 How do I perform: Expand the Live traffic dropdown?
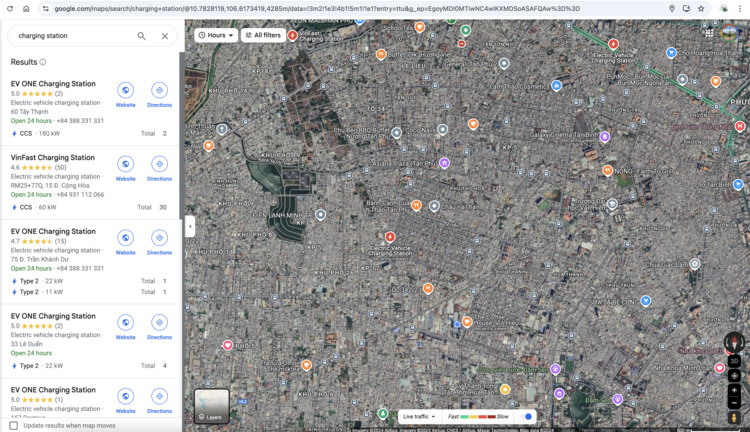point(419,417)
